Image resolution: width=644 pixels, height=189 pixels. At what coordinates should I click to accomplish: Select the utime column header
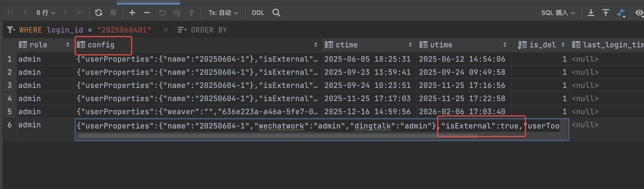441,45
